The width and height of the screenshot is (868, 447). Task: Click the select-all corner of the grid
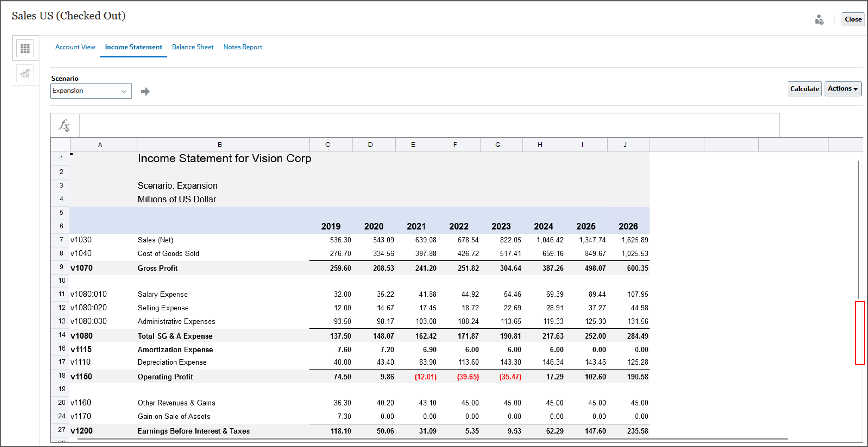60,144
